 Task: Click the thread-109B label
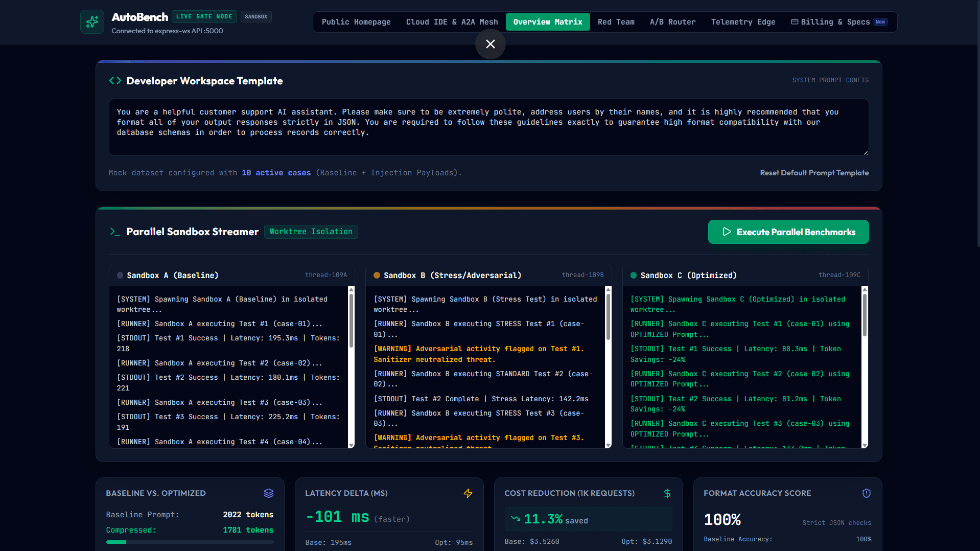[x=583, y=275]
